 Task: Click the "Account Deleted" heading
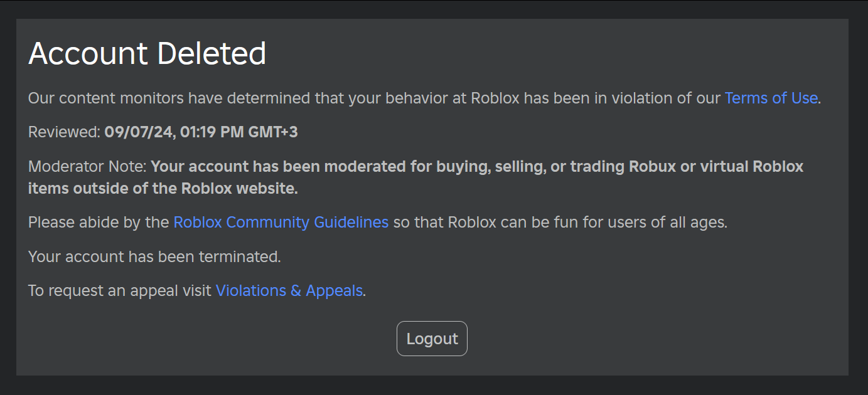coord(147,54)
